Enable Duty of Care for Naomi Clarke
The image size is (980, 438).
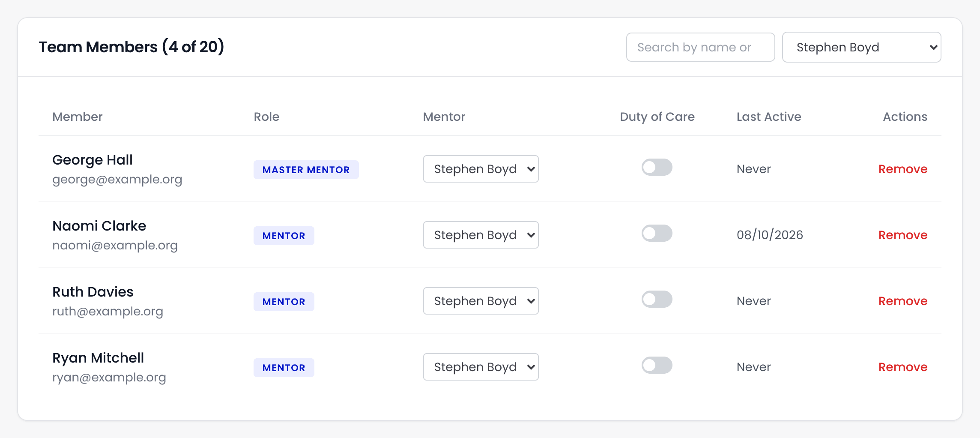657,233
